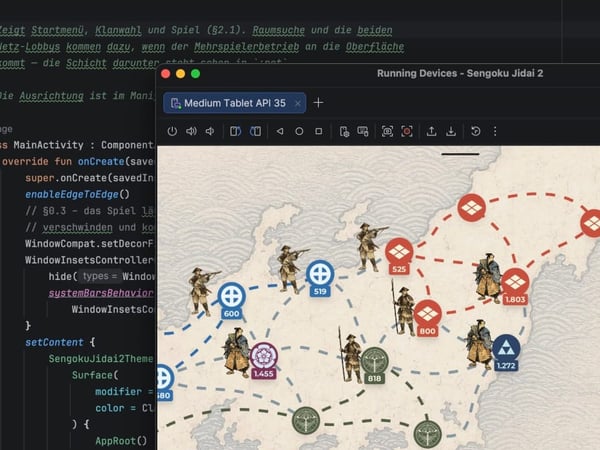Click 'Ausrichtung' in the editor comment
600x450 pixels.
coord(51,96)
